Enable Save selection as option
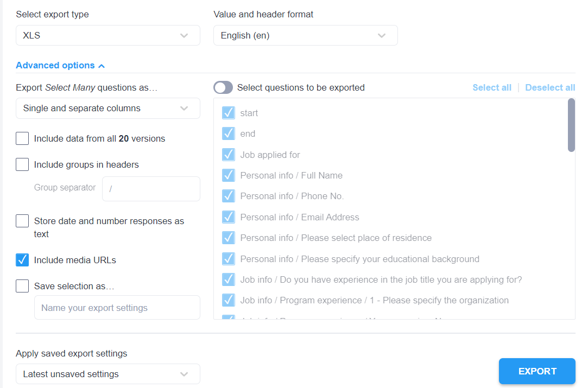The image size is (588, 388). [22, 286]
